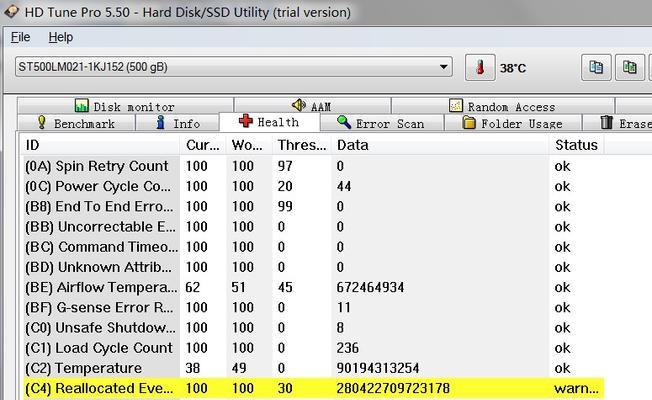Click data value 11 for G-sense Error

pyautogui.click(x=343, y=308)
